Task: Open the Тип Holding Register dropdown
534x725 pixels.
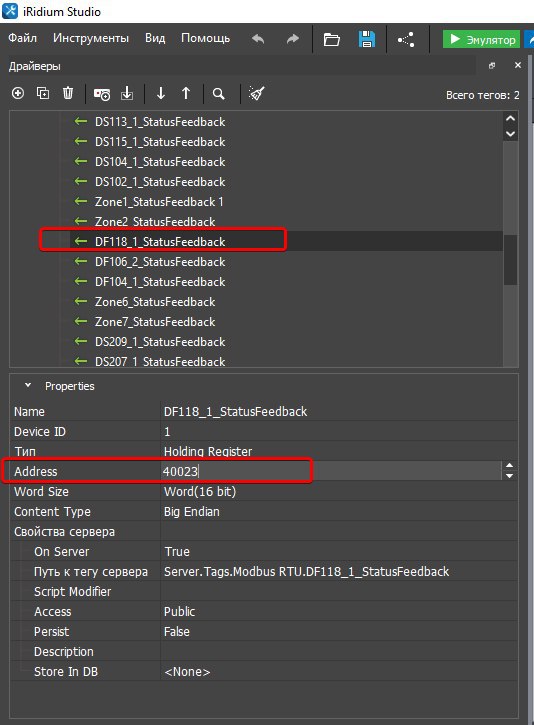Action: (x=339, y=452)
